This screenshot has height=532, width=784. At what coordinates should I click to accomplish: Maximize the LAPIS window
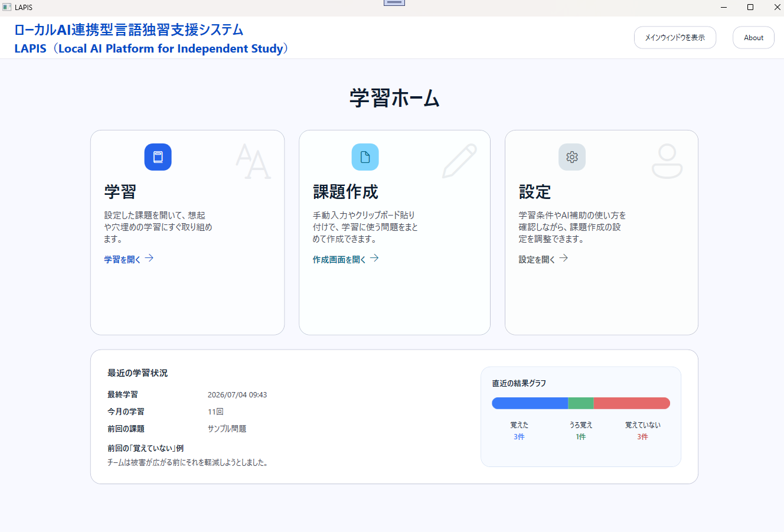pyautogui.click(x=750, y=7)
